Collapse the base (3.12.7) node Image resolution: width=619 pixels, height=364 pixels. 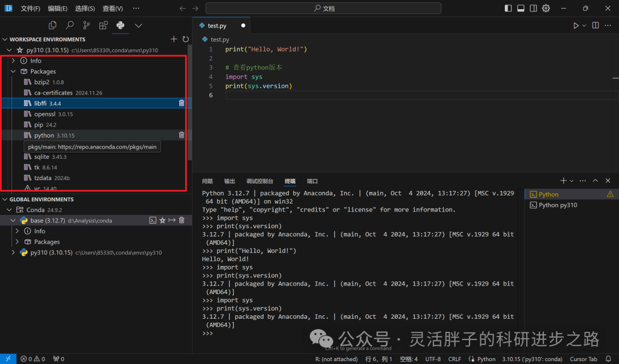point(13,221)
